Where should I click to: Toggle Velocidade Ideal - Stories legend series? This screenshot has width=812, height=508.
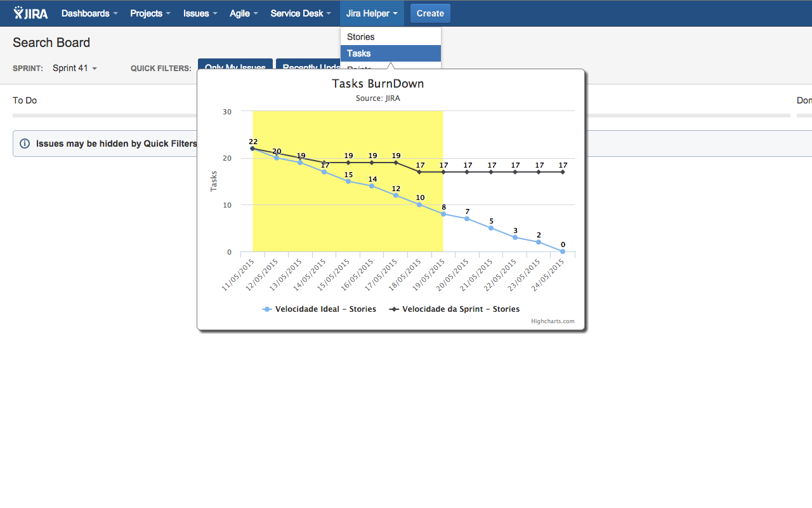tap(319, 309)
